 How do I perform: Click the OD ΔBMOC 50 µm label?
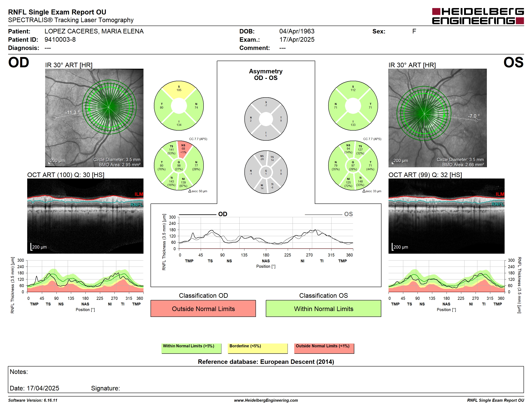198,191
